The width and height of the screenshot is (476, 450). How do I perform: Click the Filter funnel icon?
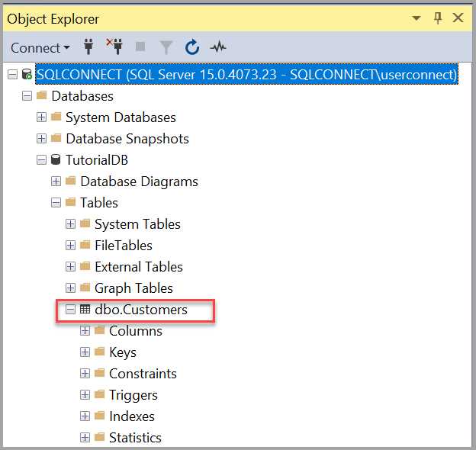[166, 47]
